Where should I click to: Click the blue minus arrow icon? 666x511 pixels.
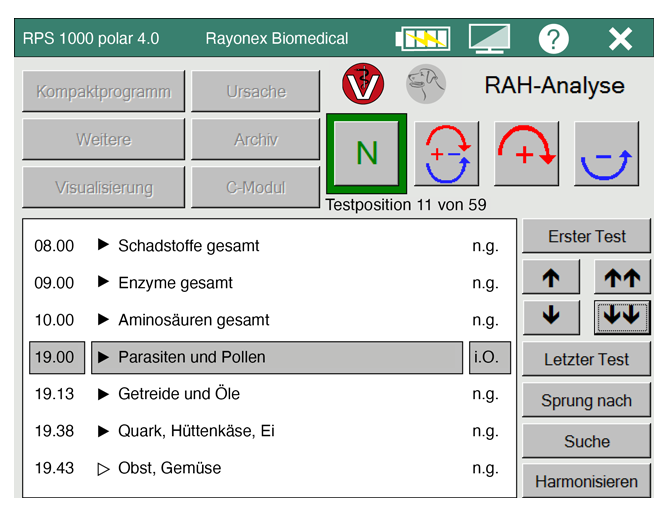point(606,154)
